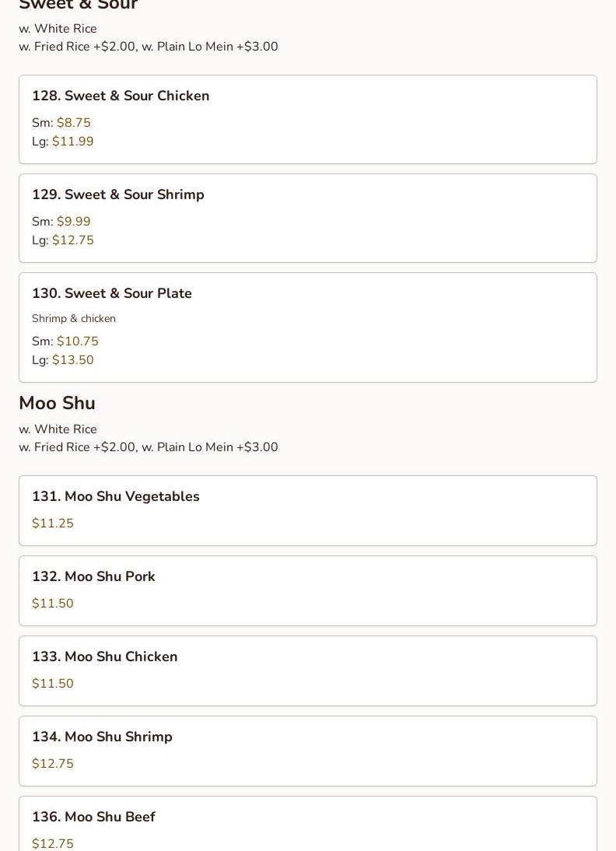This screenshot has height=851, width=616.
Task: Click the $11.99 large chicken price
Action: [x=73, y=142]
